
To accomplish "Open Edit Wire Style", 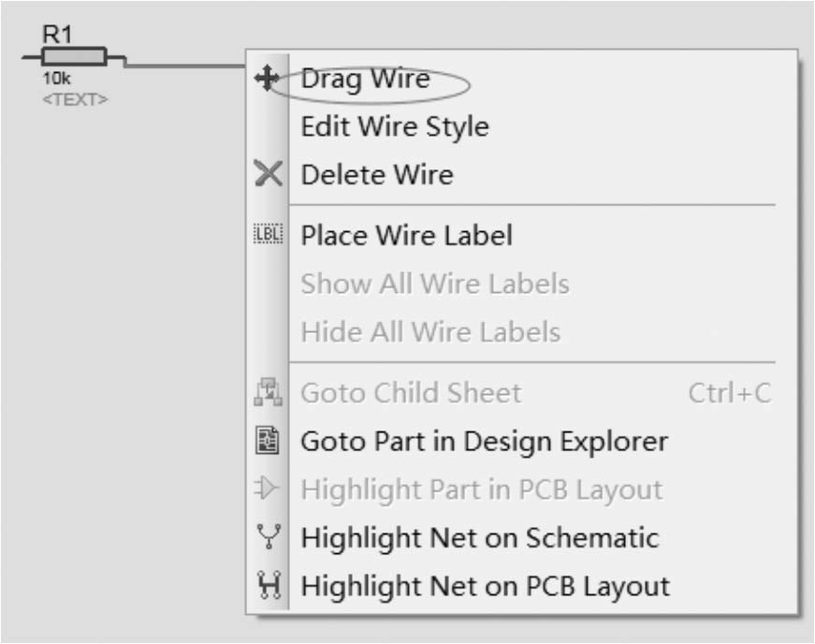I will click(x=394, y=126).
